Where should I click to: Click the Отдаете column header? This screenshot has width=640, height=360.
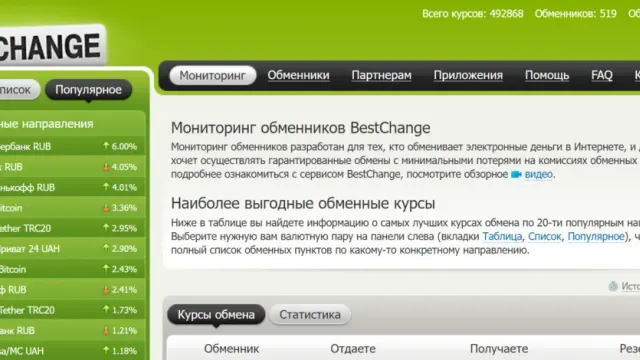pos(353,349)
